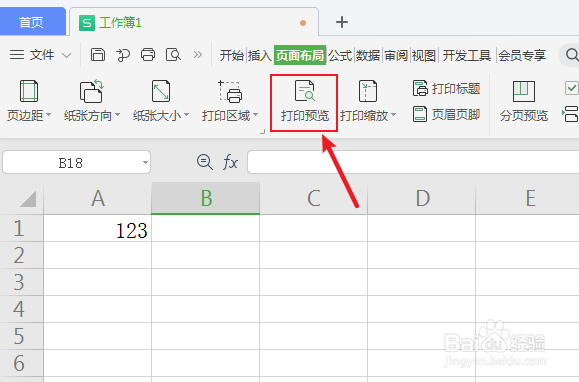Create new tab with plus button
This screenshot has height=382, width=579.
(x=342, y=22)
